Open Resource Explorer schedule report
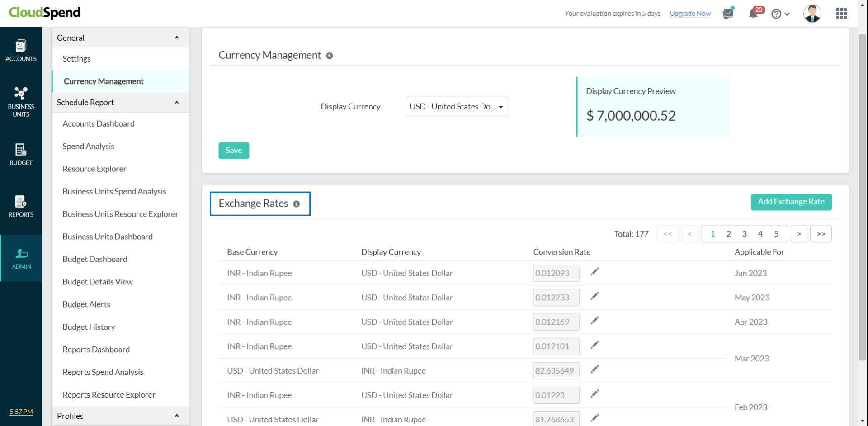 pyautogui.click(x=94, y=169)
